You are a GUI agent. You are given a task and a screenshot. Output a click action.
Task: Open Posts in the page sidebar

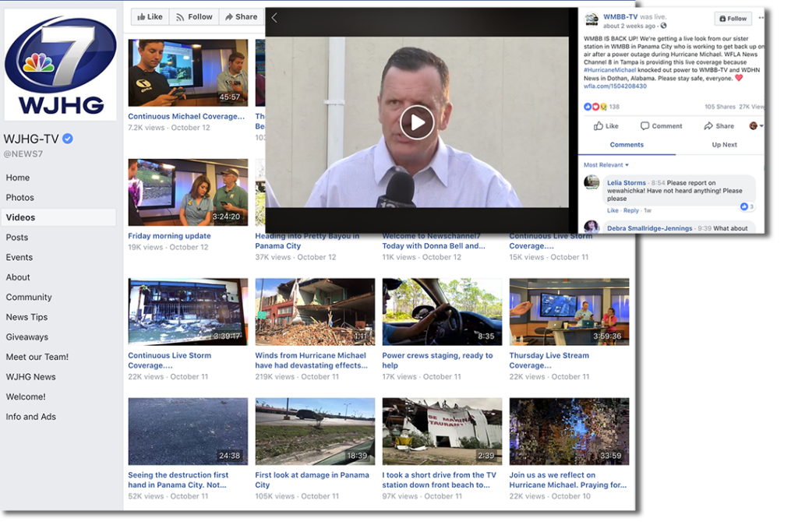(17, 237)
